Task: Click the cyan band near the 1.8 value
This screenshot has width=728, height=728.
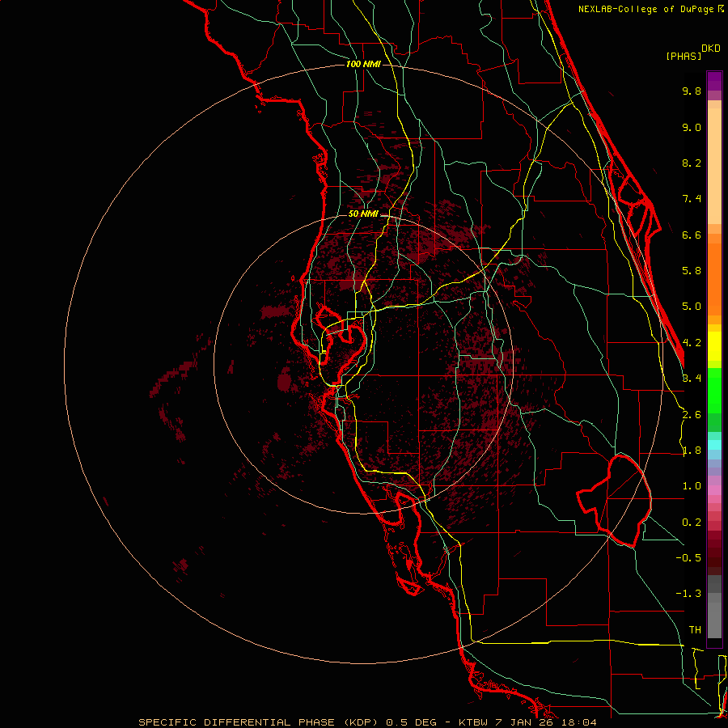Action: (x=714, y=444)
